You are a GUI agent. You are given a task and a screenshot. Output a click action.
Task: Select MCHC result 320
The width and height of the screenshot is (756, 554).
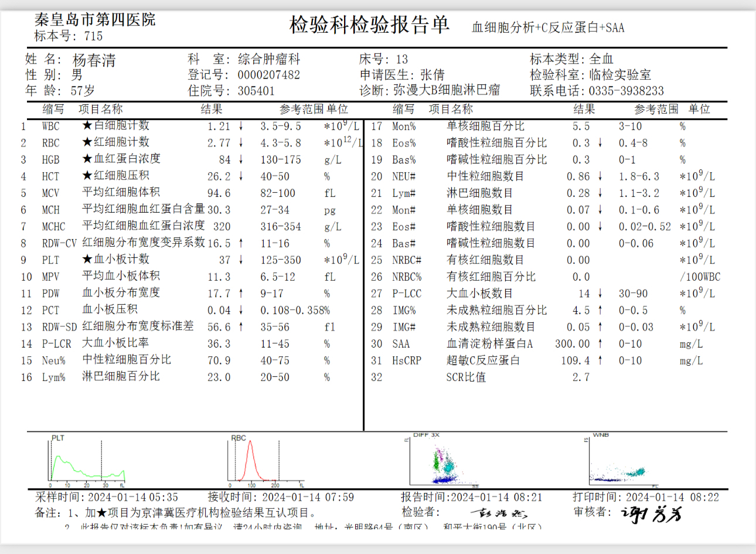222,226
